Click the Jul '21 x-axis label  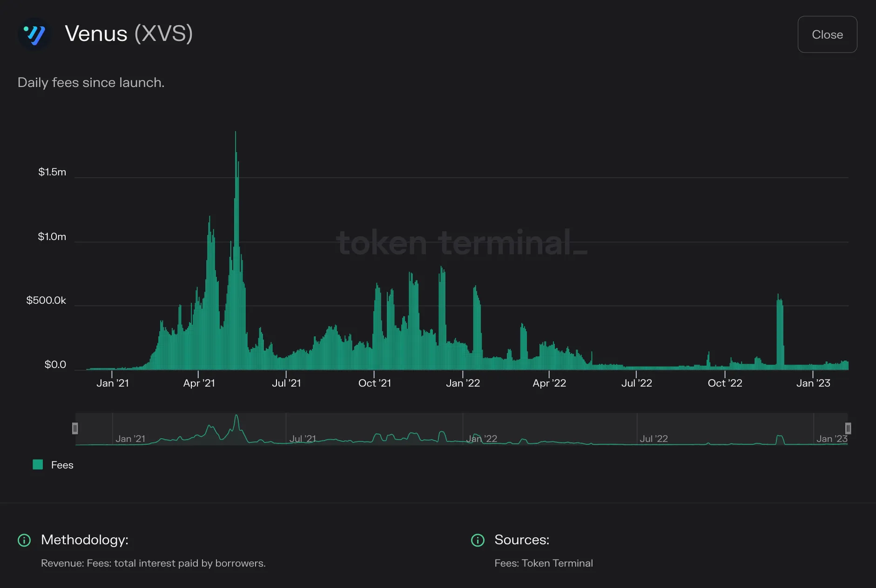point(286,383)
